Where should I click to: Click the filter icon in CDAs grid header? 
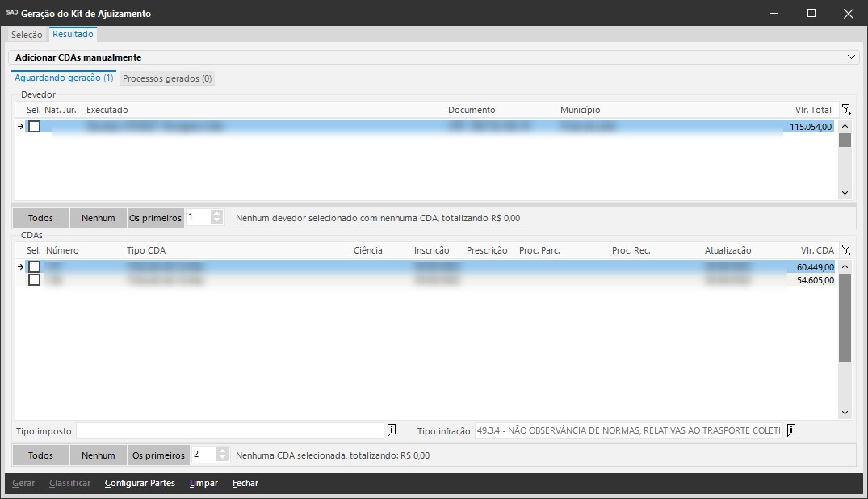coord(845,250)
